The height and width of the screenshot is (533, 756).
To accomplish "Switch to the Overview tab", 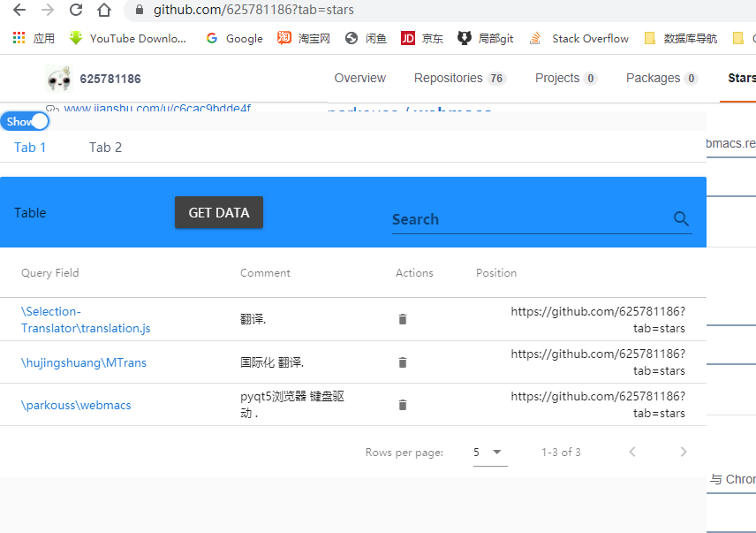I will (360, 78).
